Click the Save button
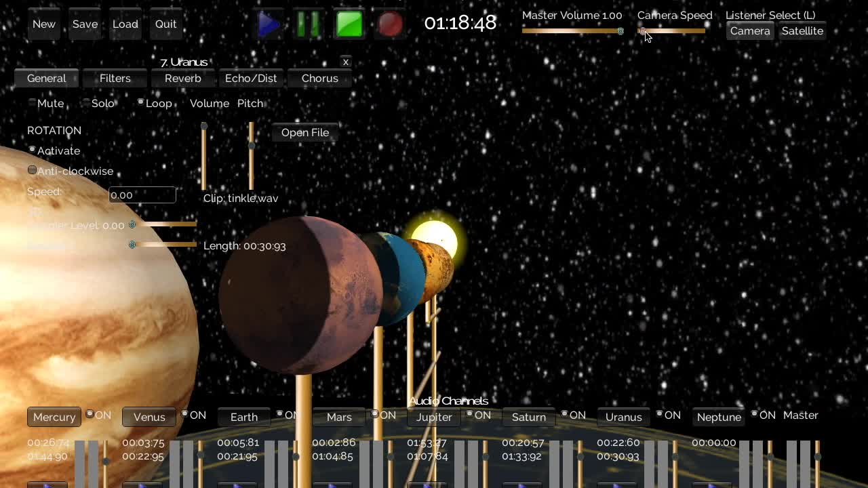The width and height of the screenshot is (868, 488). (85, 24)
